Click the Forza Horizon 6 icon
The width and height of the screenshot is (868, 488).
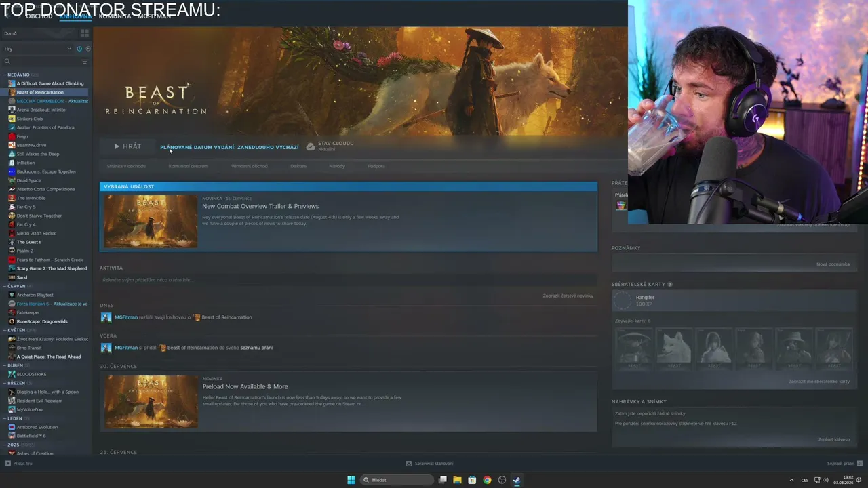point(12,304)
